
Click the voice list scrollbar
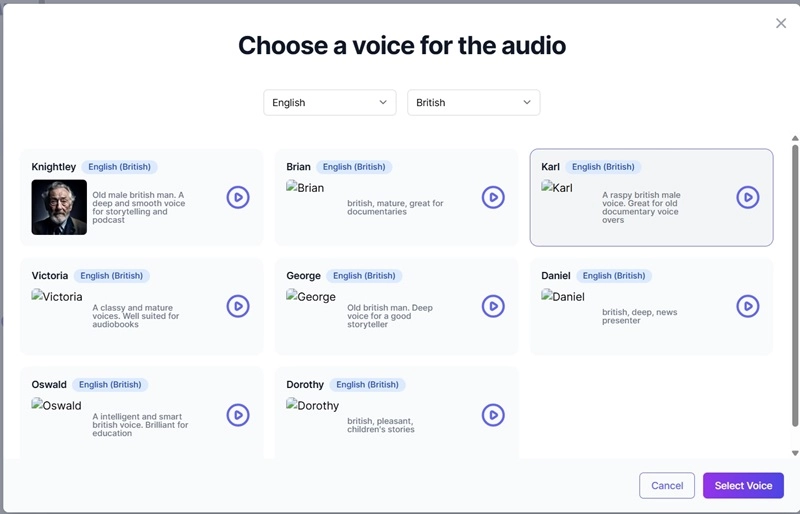pyautogui.click(x=795, y=250)
